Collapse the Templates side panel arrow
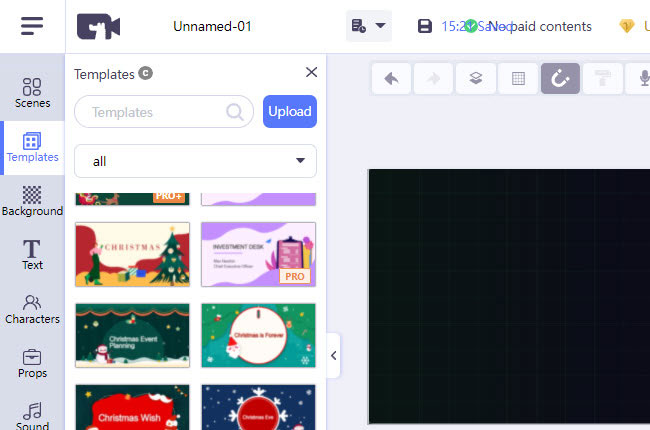650x430 pixels. (x=333, y=355)
